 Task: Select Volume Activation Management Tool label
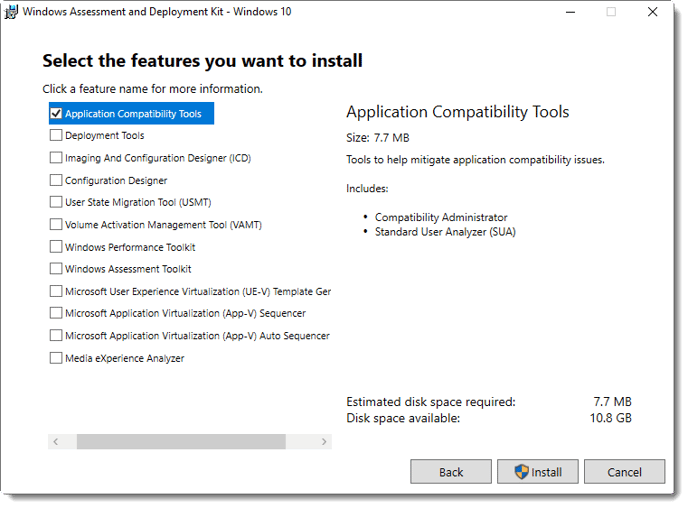pyautogui.click(x=163, y=225)
